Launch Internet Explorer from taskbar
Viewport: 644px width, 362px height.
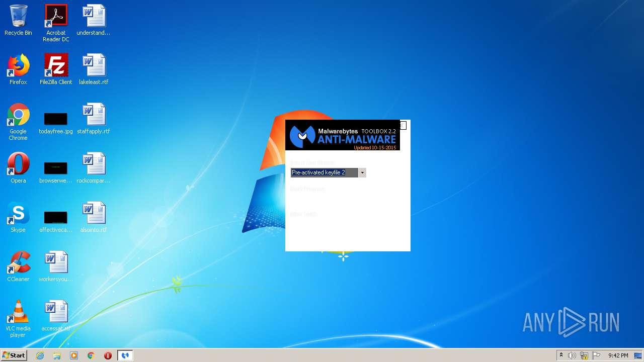(40, 355)
